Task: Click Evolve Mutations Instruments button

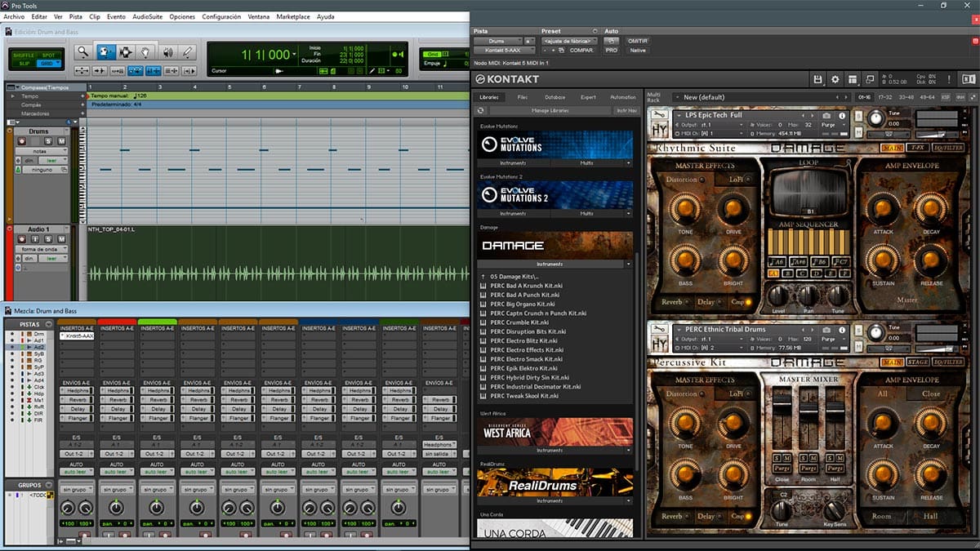Action: point(514,163)
